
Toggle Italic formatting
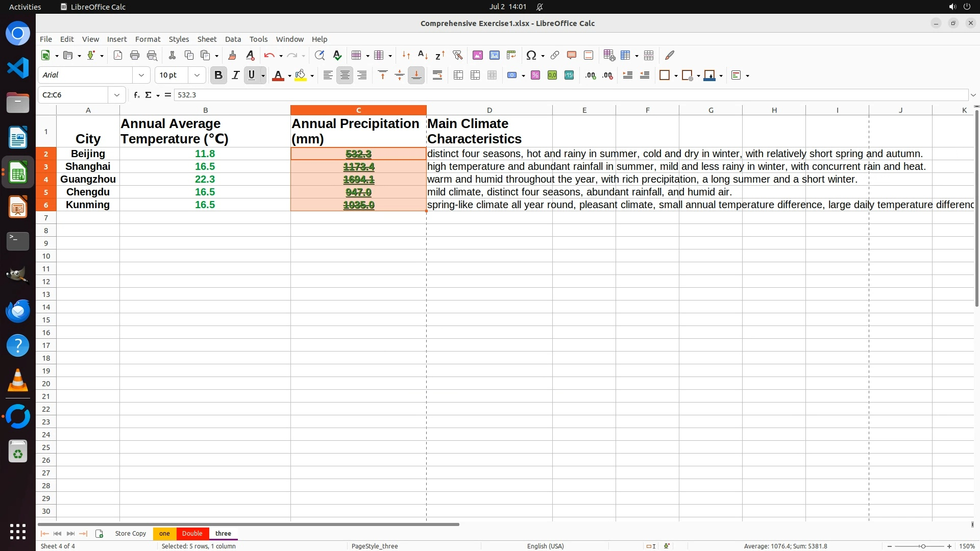click(235, 76)
